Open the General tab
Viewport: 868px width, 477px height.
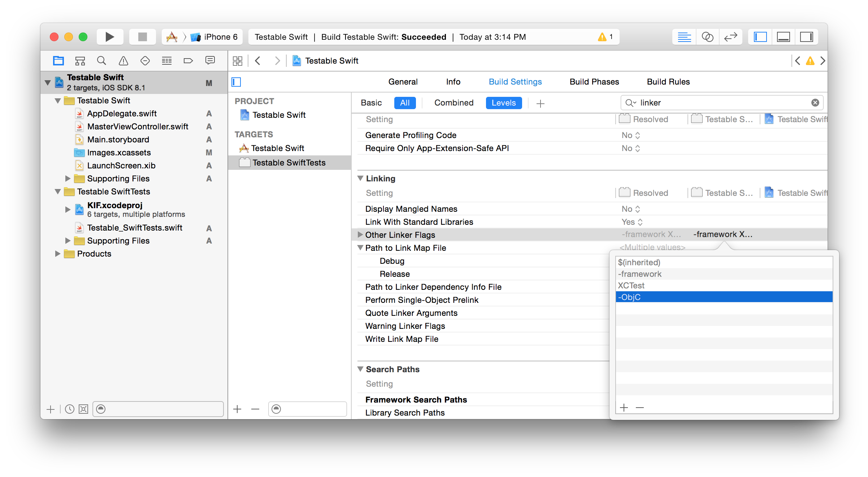click(403, 82)
